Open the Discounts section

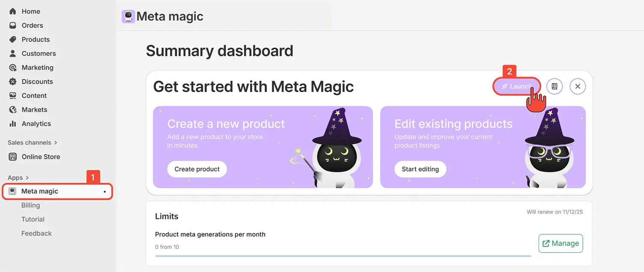click(37, 81)
